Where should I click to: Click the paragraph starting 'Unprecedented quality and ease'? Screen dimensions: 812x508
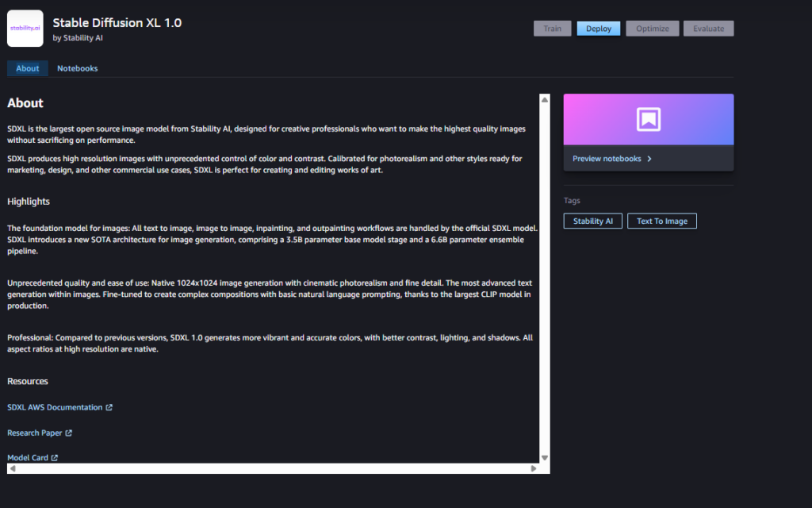pos(270,294)
